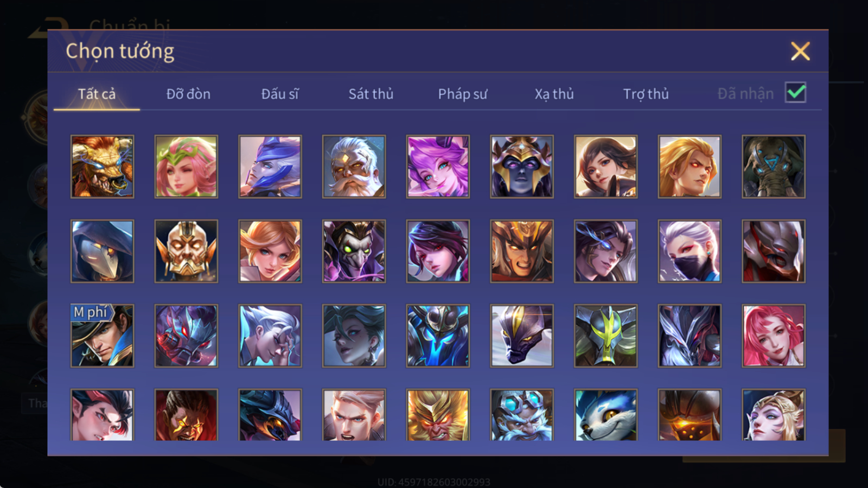This screenshot has height=488, width=868.
Task: Select the purple-haired girl hero
Action: point(438,166)
